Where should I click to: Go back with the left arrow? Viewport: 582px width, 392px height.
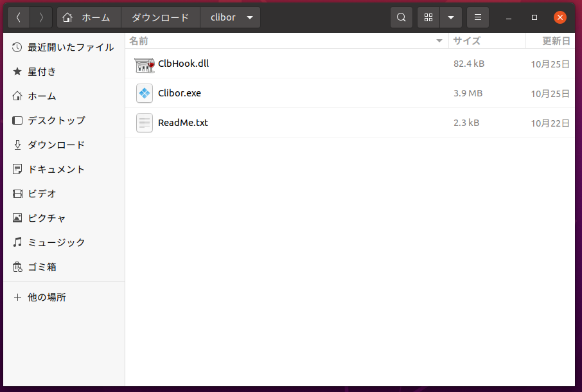point(19,17)
